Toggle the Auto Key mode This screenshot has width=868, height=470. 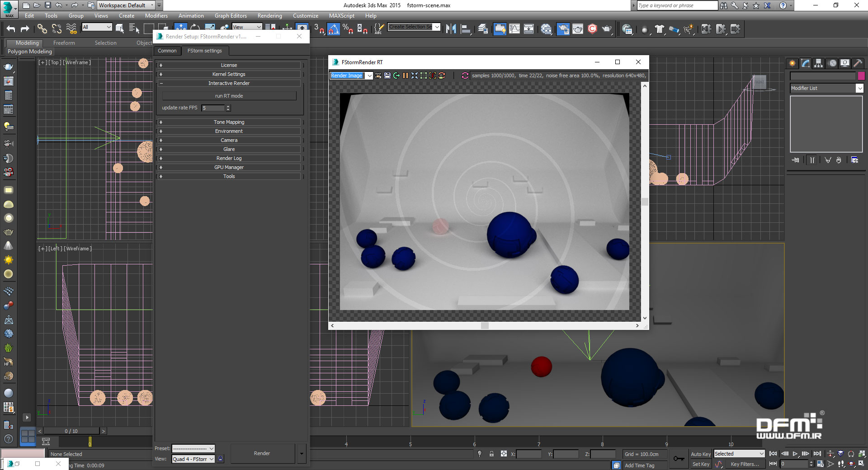[701, 454]
